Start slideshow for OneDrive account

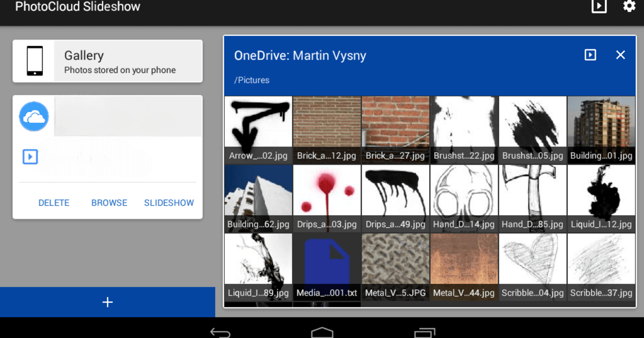pyautogui.click(x=169, y=203)
